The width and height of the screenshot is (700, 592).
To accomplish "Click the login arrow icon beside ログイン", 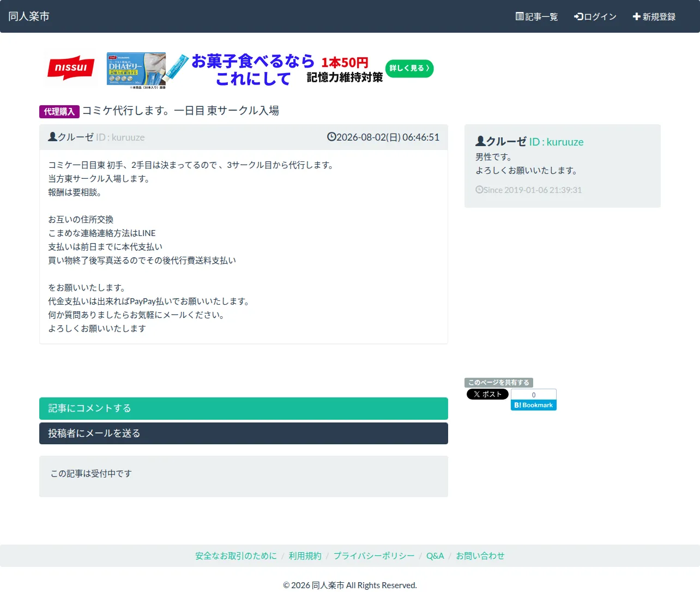I will (578, 16).
